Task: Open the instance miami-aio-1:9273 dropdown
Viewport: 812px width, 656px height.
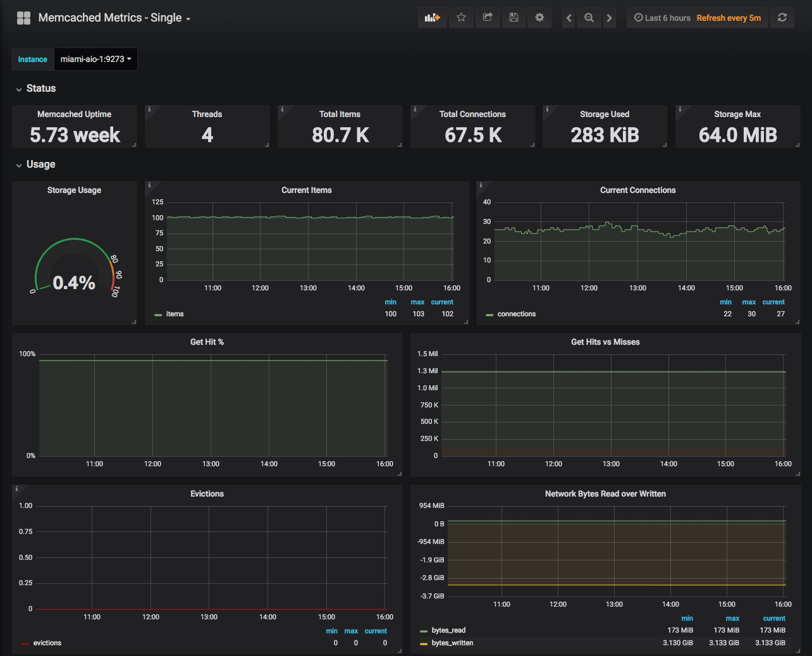Action: [95, 59]
